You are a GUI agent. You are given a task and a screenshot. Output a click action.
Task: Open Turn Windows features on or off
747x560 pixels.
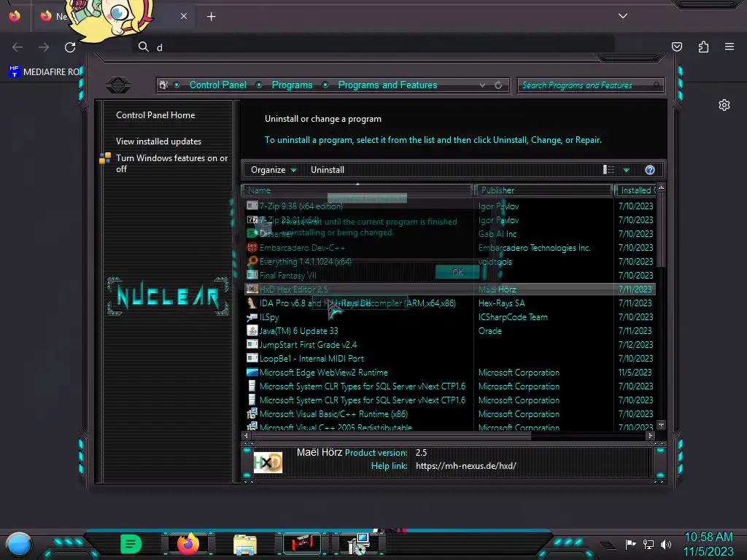(x=171, y=163)
